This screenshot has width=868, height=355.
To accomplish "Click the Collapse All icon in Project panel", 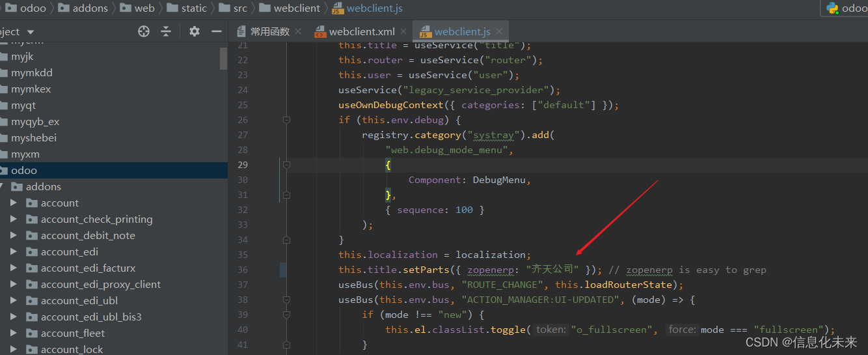I will [166, 31].
